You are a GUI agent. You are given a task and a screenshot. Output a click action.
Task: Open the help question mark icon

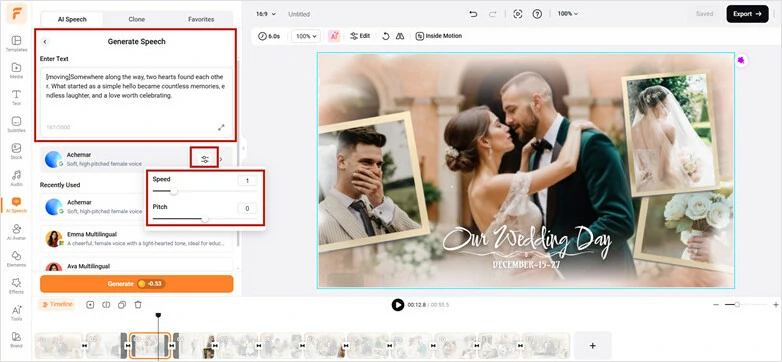pyautogui.click(x=537, y=14)
